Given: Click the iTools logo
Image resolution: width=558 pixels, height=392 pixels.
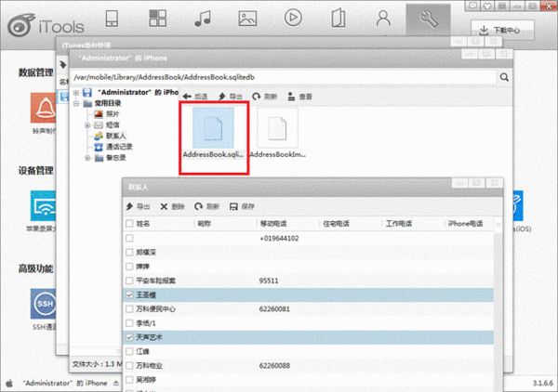Looking at the screenshot, I should pyautogui.click(x=46, y=26).
